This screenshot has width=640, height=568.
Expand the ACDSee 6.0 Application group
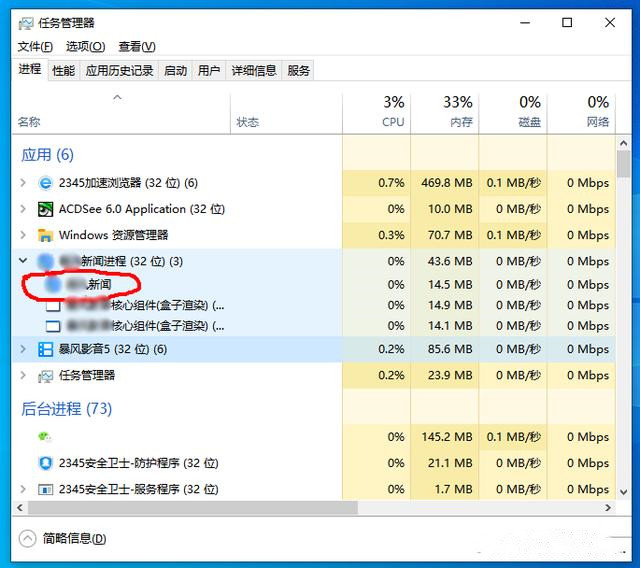coord(23,209)
